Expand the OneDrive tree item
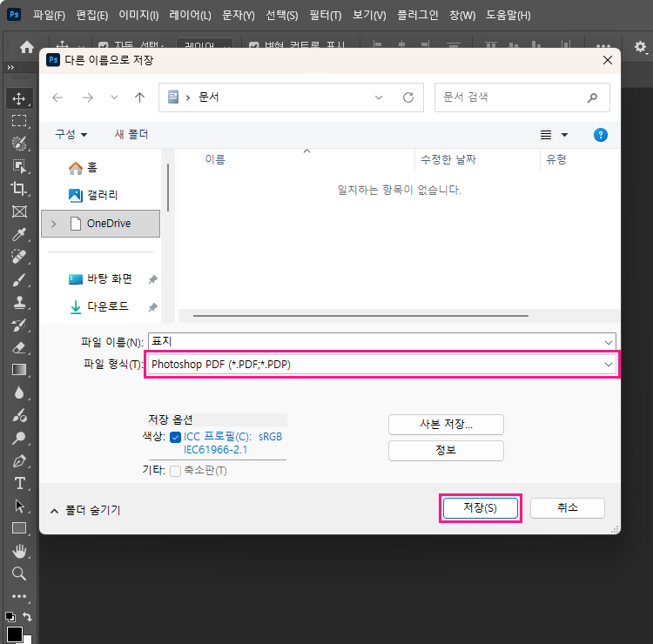653x644 pixels. coord(54,224)
